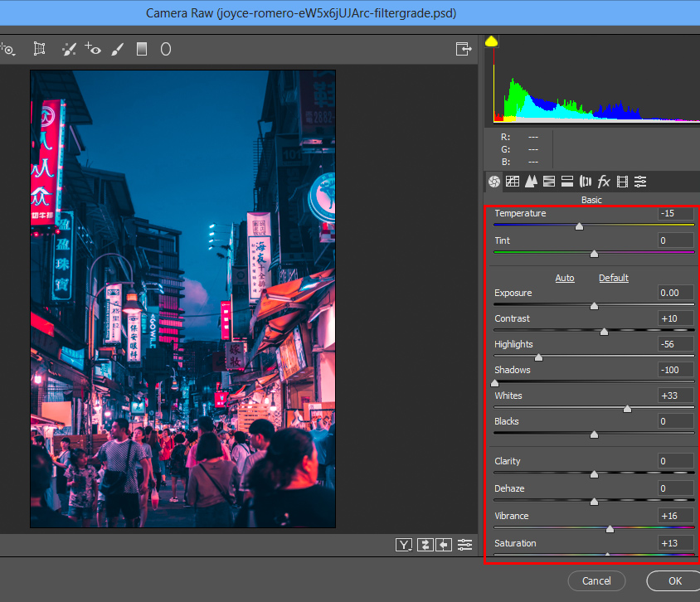The width and height of the screenshot is (700, 602).
Task: Select the Radial Filter tool
Action: 166,49
